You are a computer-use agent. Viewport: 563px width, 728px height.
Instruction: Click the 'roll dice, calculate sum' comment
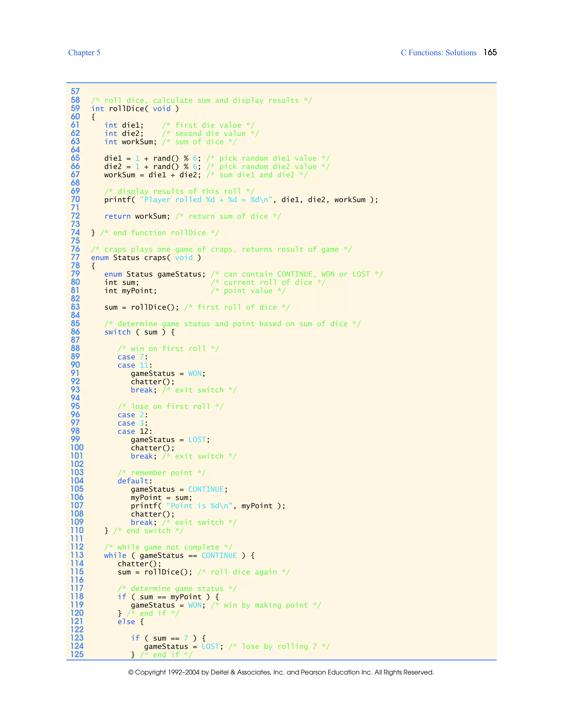202,100
